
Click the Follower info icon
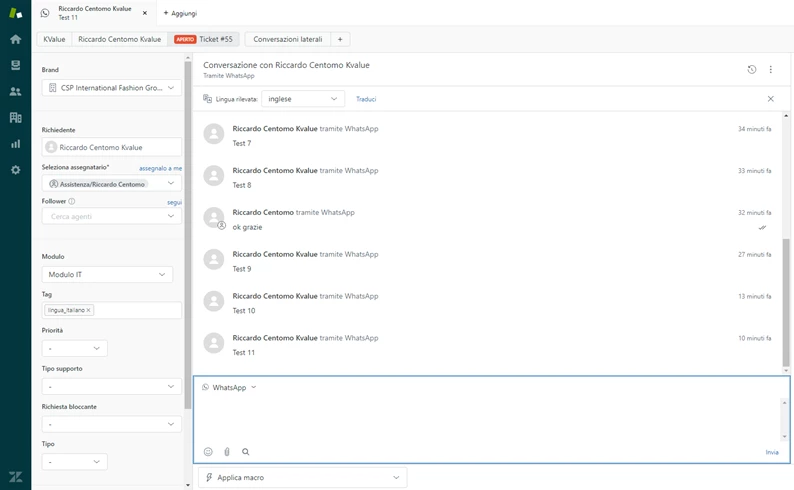point(72,201)
